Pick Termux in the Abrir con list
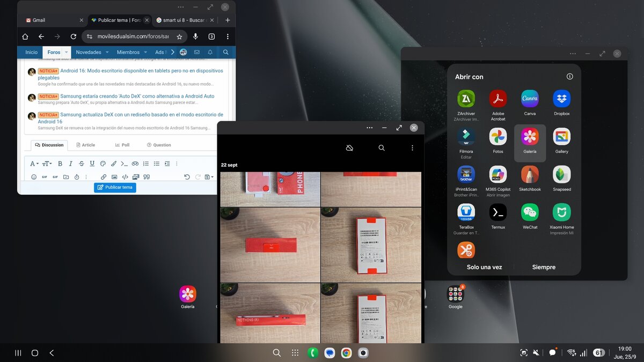Viewport: 644px width, 362px height. coord(498,217)
